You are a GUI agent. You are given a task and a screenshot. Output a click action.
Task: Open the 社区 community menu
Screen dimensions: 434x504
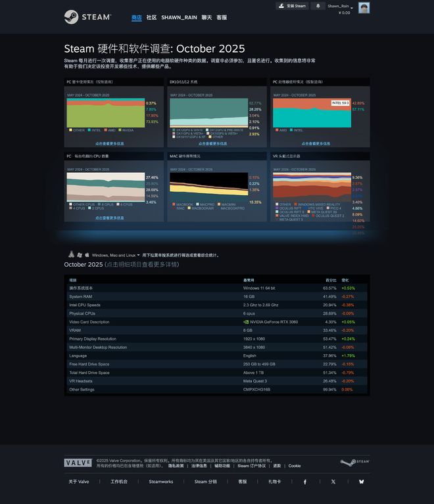coord(151,17)
